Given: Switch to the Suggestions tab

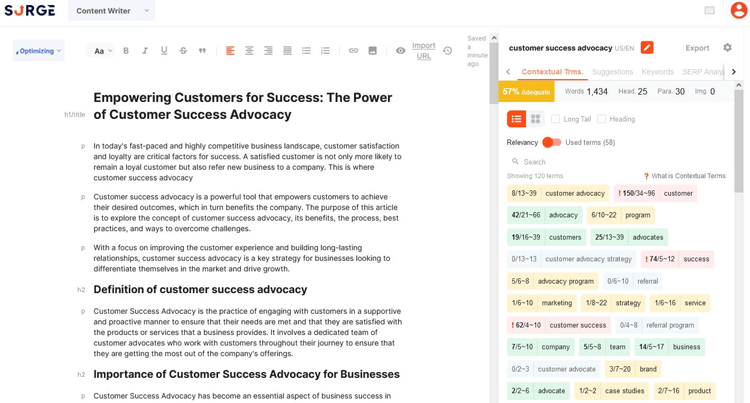Looking at the screenshot, I should [612, 72].
